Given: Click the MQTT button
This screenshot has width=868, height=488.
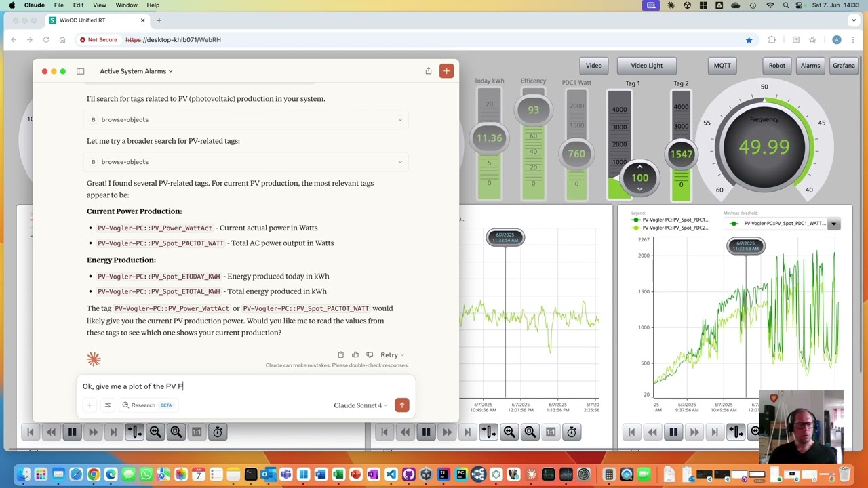Looking at the screenshot, I should tap(722, 66).
